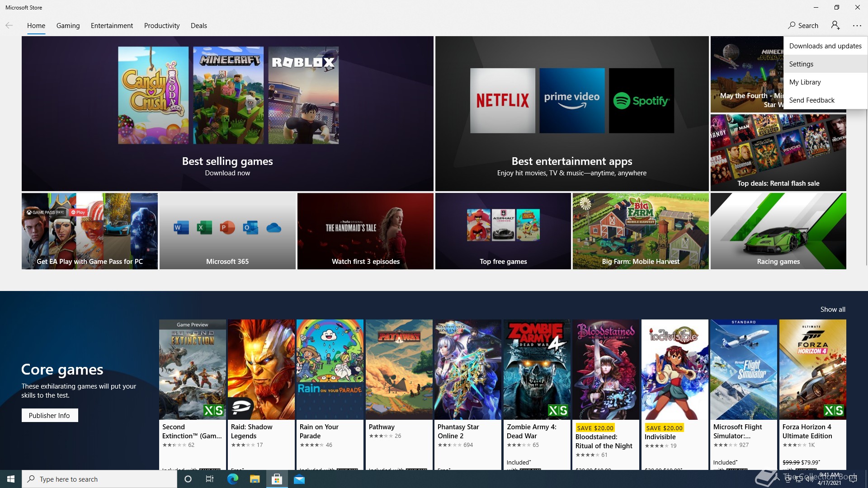Open Microsoft Flight Simulator card

pos(744,394)
